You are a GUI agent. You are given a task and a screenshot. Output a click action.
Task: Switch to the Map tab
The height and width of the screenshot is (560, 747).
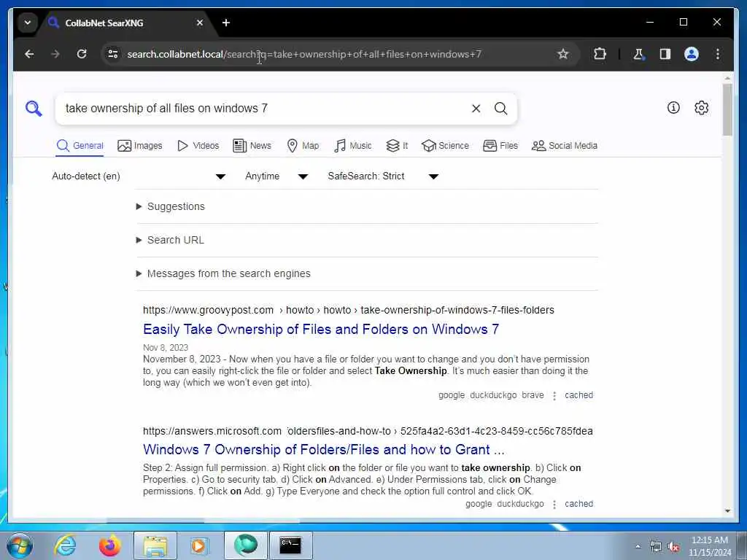[x=303, y=146]
